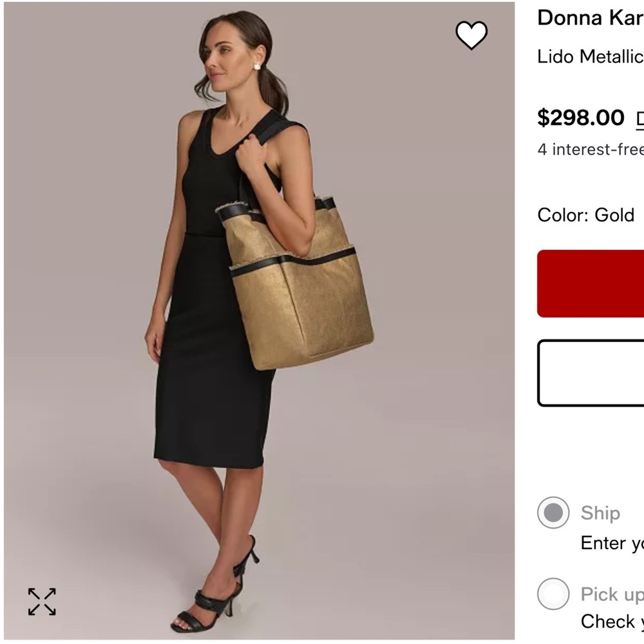
Task: Open the Details link next to price
Action: coord(641,118)
